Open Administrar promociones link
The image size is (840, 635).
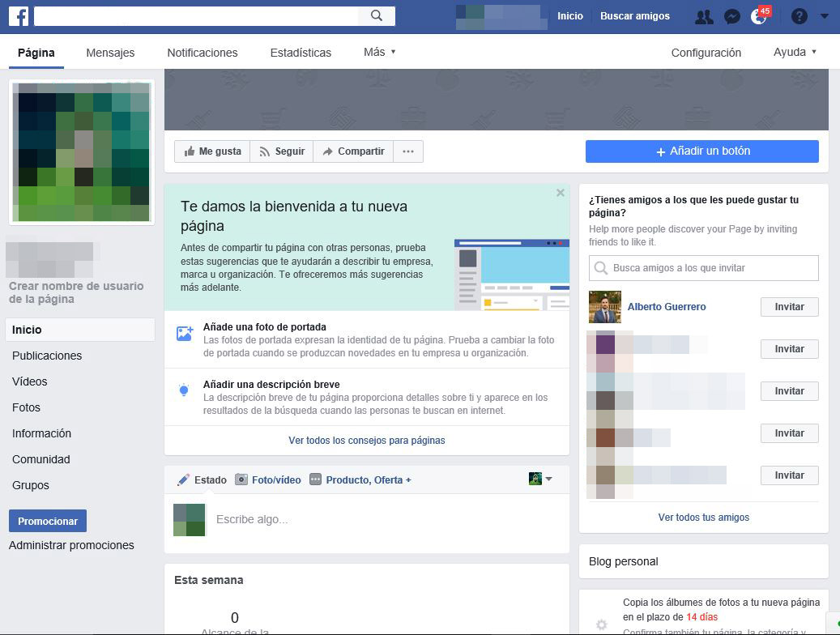(x=71, y=545)
